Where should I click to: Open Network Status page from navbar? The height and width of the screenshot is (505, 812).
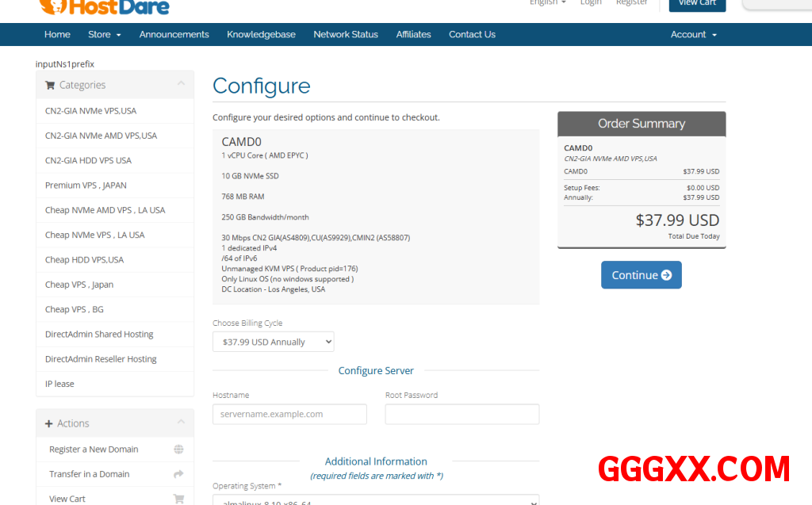click(345, 35)
